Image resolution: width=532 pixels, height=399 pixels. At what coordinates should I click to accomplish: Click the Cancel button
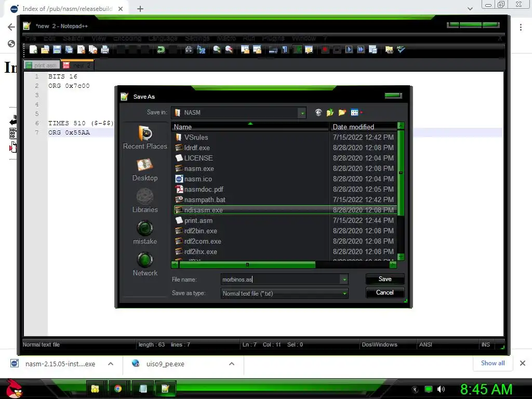pos(385,292)
